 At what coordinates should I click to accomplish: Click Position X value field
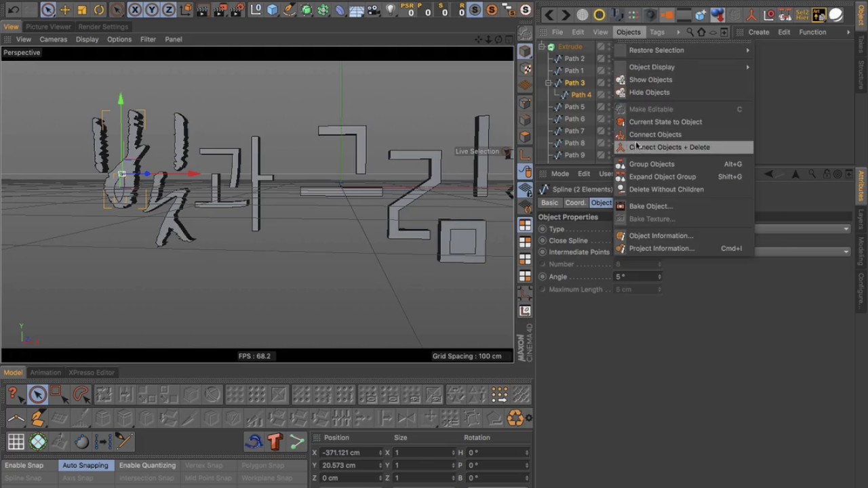point(351,453)
